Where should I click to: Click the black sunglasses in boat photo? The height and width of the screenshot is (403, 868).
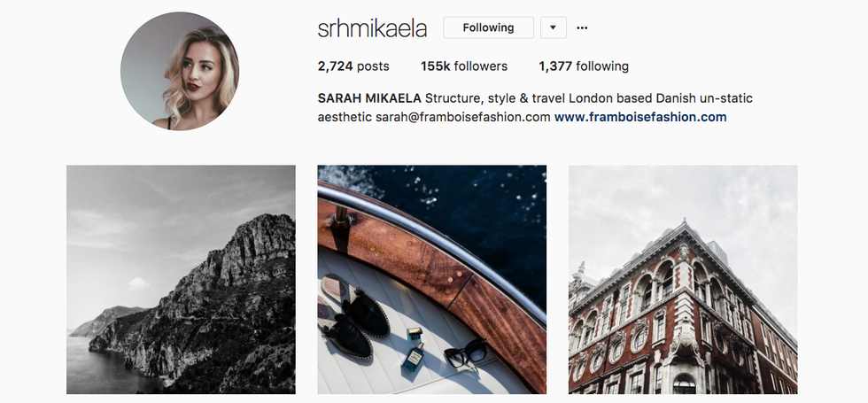(x=466, y=353)
